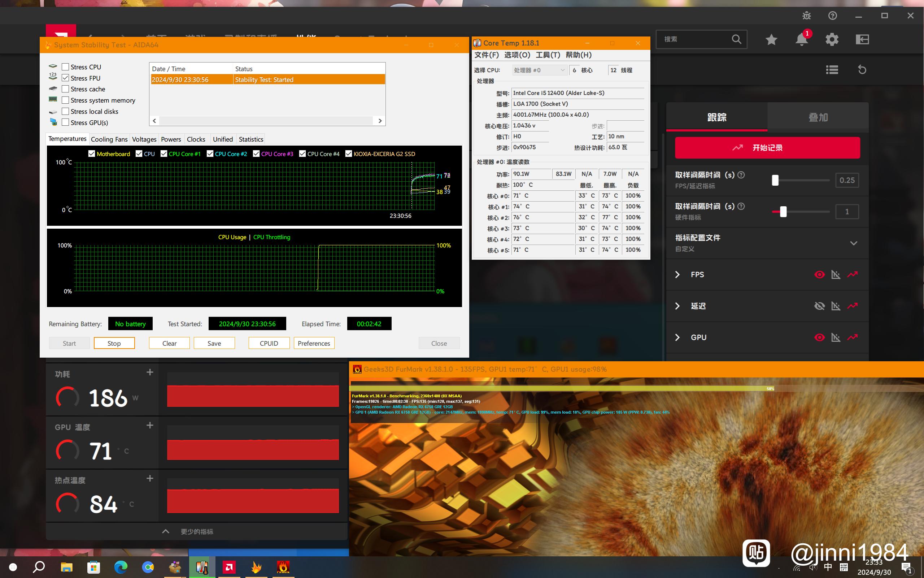Click the FPS metrics chart icon
The image size is (924, 578).
[x=836, y=275]
